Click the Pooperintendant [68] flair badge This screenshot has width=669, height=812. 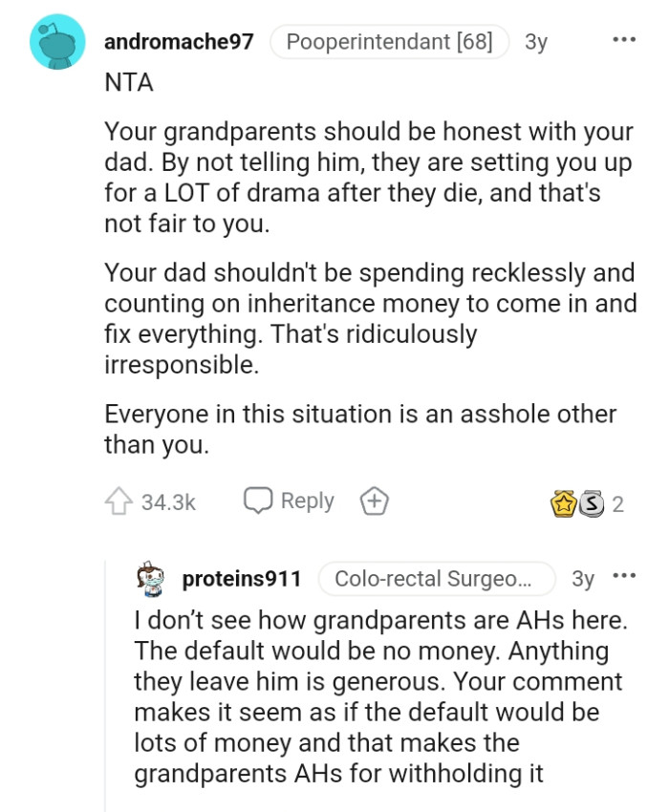click(x=388, y=41)
